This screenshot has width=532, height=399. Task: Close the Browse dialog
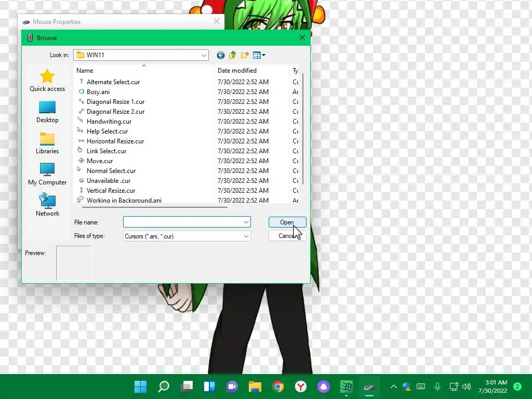click(302, 37)
